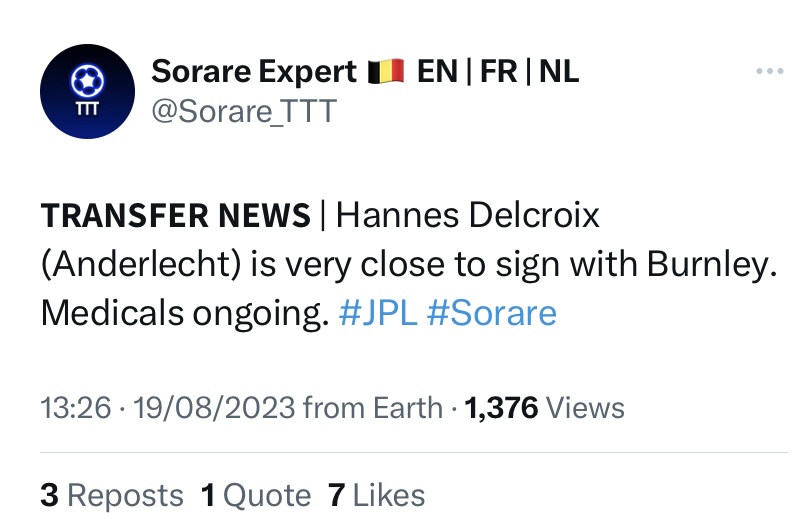This screenshot has width=803, height=524.
Task: View the 1,376 Views count
Action: click(544, 408)
